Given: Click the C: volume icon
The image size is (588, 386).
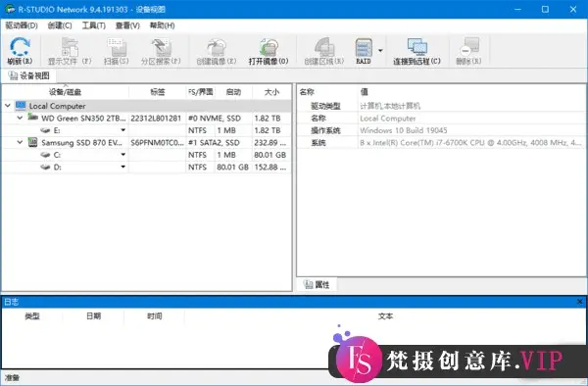Looking at the screenshot, I should pos(45,155).
